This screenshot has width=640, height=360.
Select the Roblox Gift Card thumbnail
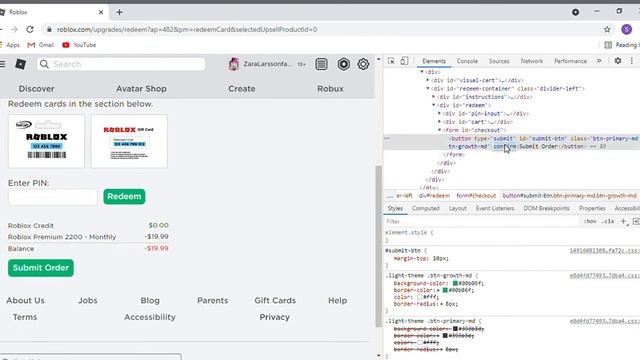(x=129, y=141)
